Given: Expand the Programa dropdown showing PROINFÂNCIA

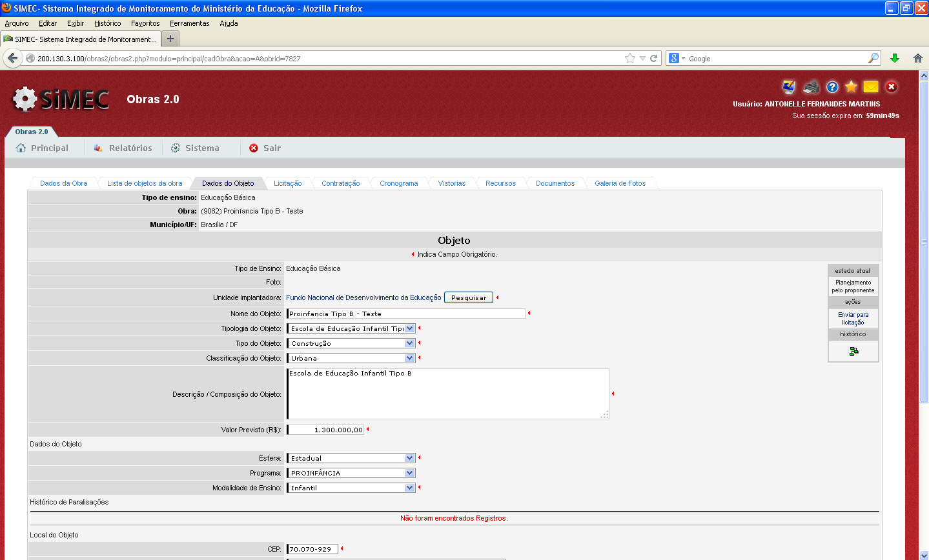Looking at the screenshot, I should click(x=351, y=473).
